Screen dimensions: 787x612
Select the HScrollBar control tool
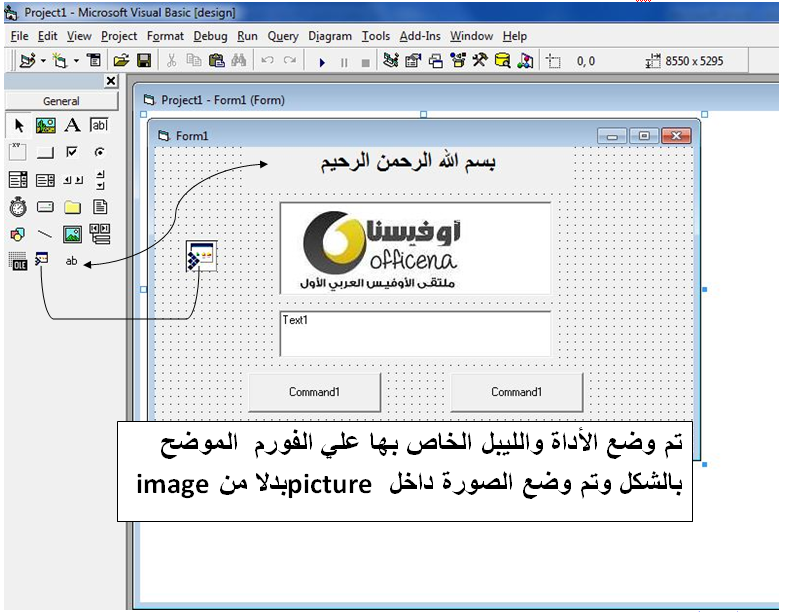coord(73,180)
